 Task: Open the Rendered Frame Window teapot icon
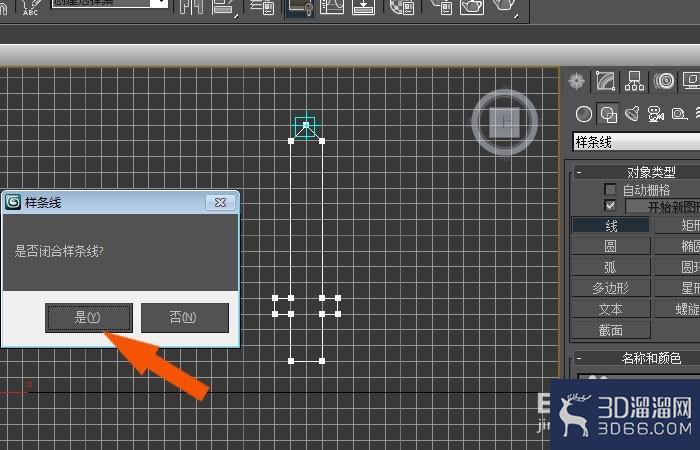point(472,7)
